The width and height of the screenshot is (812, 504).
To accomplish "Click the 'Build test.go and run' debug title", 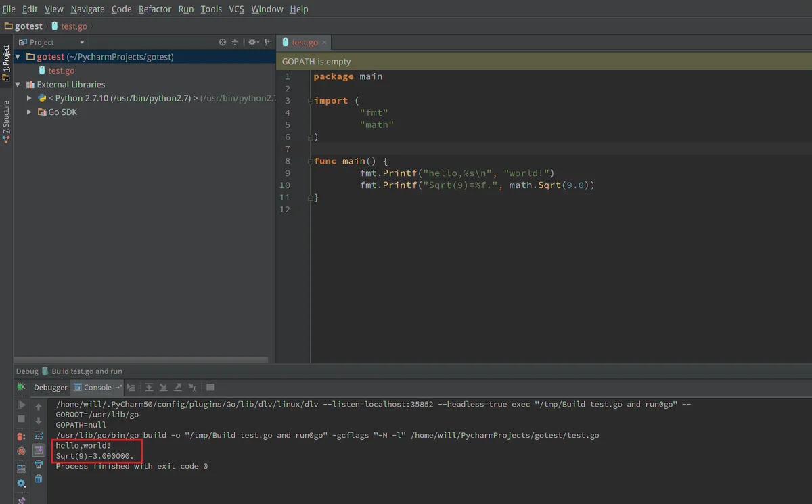I will click(87, 371).
